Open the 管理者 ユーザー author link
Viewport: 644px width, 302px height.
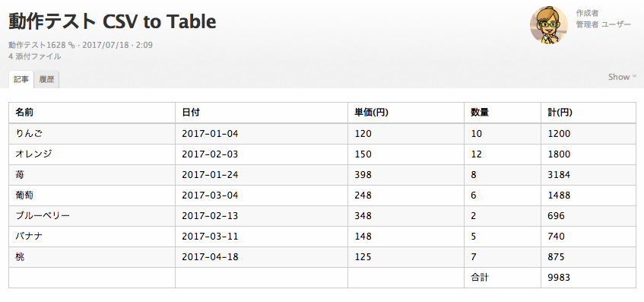click(603, 24)
